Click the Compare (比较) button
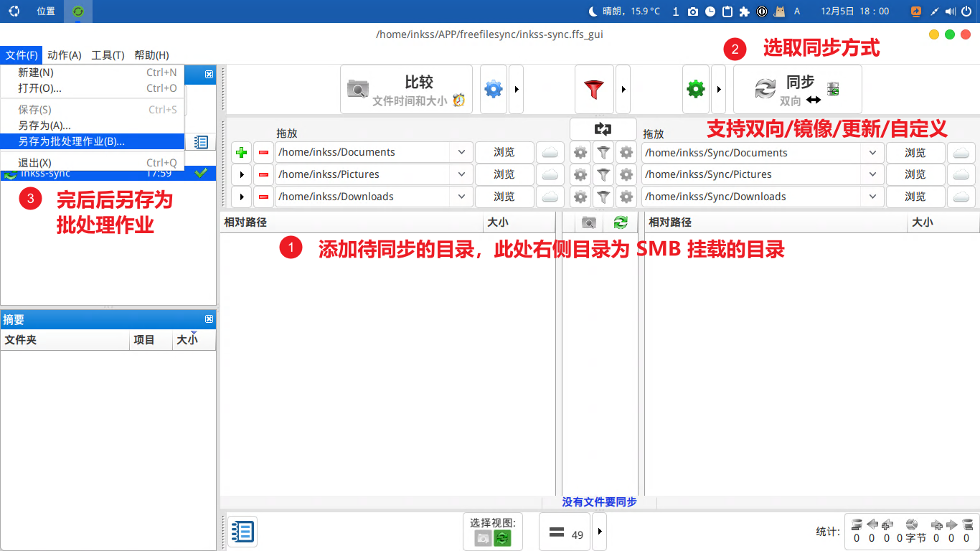This screenshot has height=551, width=980. (x=406, y=90)
